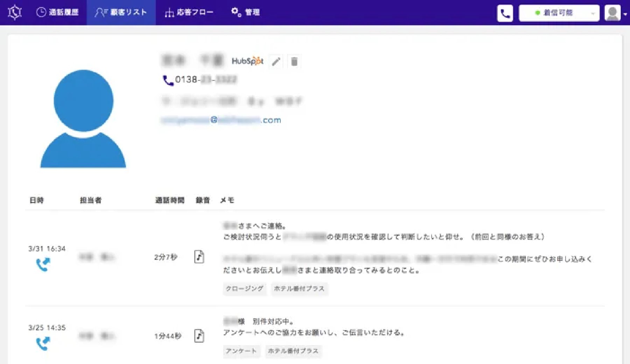This screenshot has width=630, height=364.
Task: Select ホテル番付プラス tag in the 3/25 row
Action: coord(293,351)
